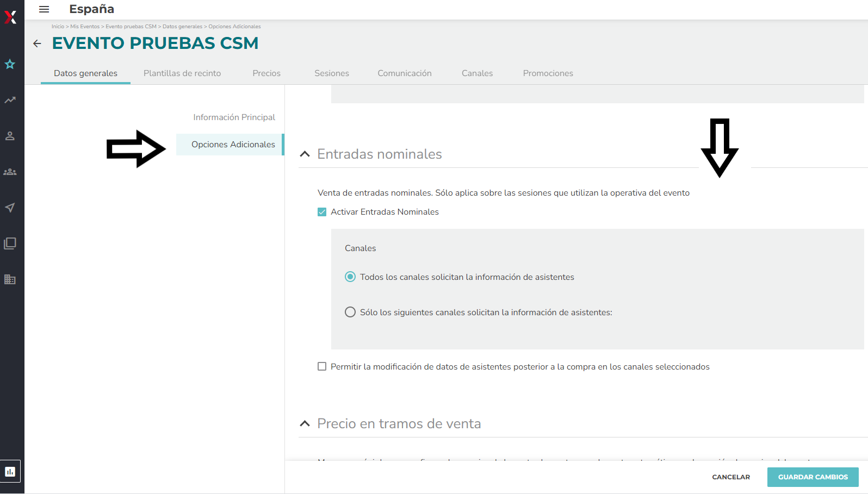868x494 pixels.
Task: Open the stacked pages icon in the sidebar
Action: [10, 243]
